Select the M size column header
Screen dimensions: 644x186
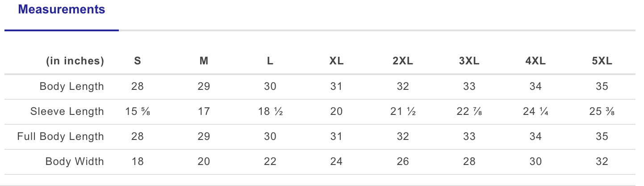[204, 61]
